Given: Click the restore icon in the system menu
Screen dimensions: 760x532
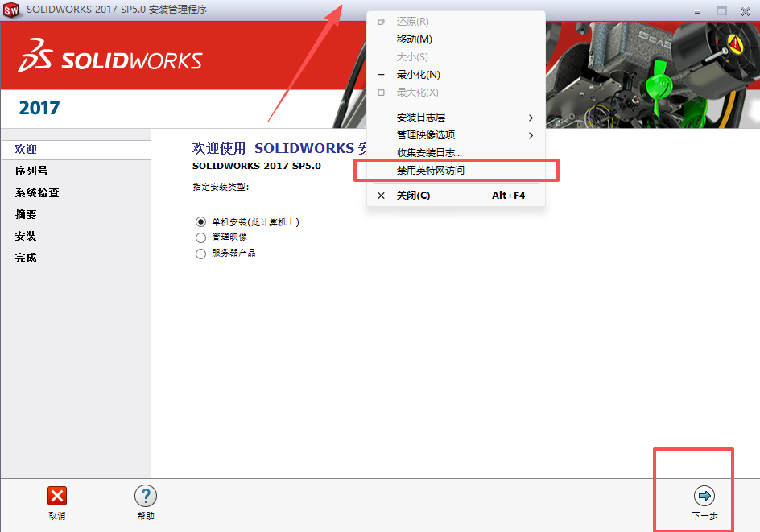Looking at the screenshot, I should (380, 21).
